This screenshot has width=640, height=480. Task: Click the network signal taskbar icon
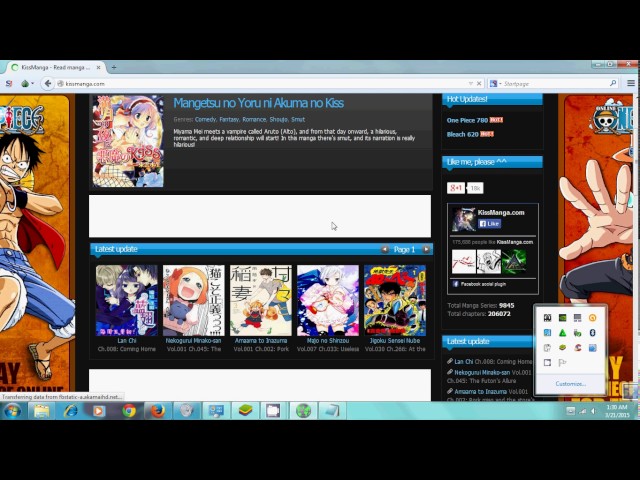(582, 411)
